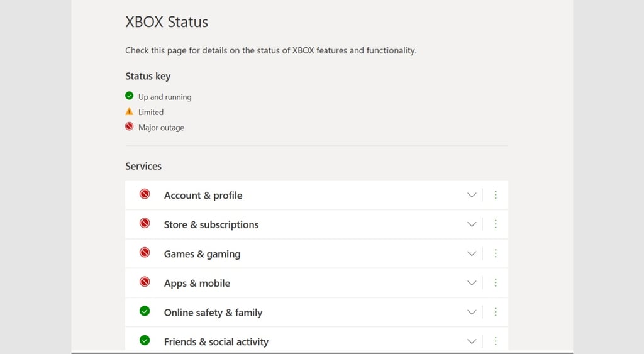Click the Status key heading
This screenshot has width=644, height=354.
(148, 76)
